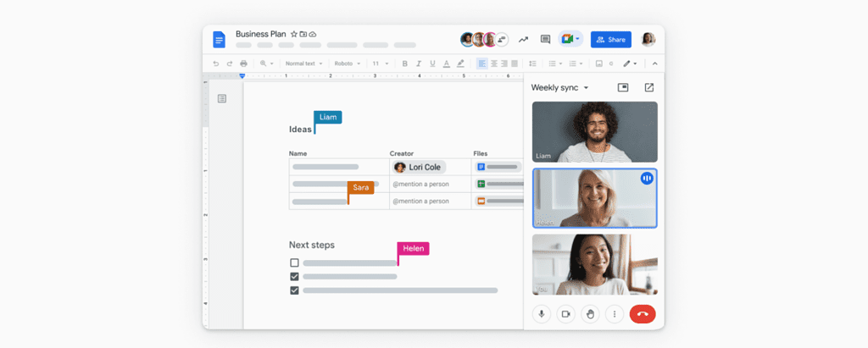Justify the text alignment
This screenshot has width=868, height=348.
[x=515, y=64]
